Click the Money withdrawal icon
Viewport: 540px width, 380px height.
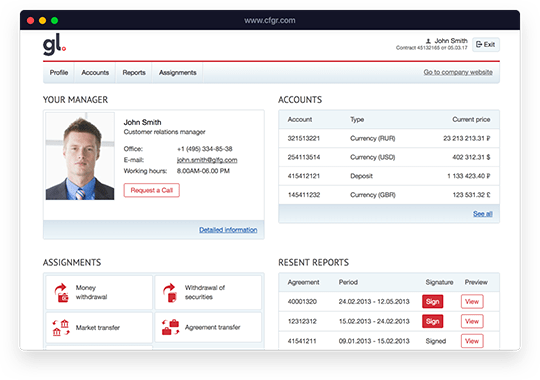[x=61, y=292]
